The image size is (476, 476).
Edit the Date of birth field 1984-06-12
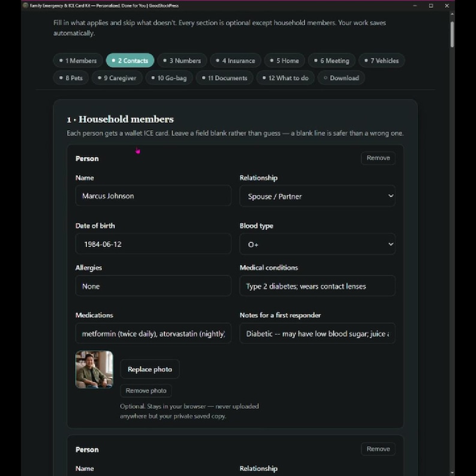tap(153, 244)
